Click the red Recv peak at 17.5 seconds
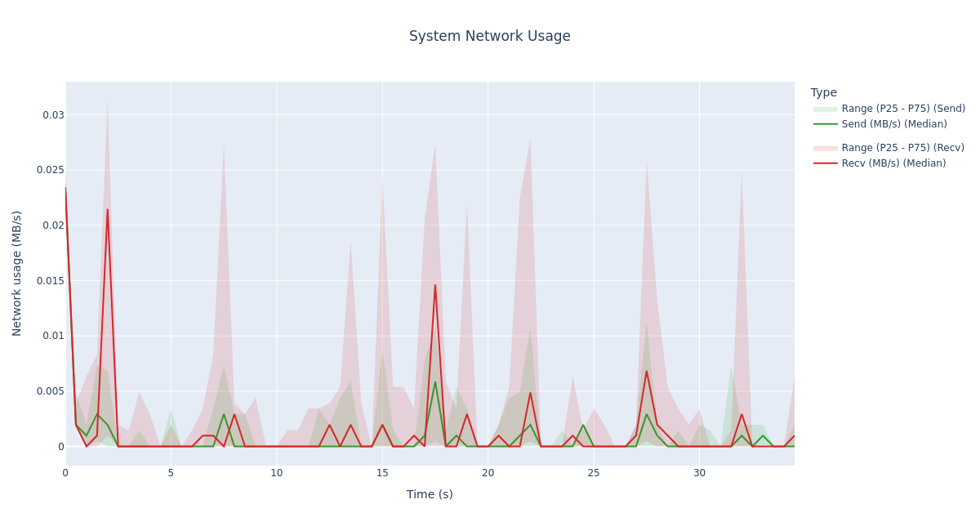The width and height of the screenshot is (980, 531). [x=435, y=285]
